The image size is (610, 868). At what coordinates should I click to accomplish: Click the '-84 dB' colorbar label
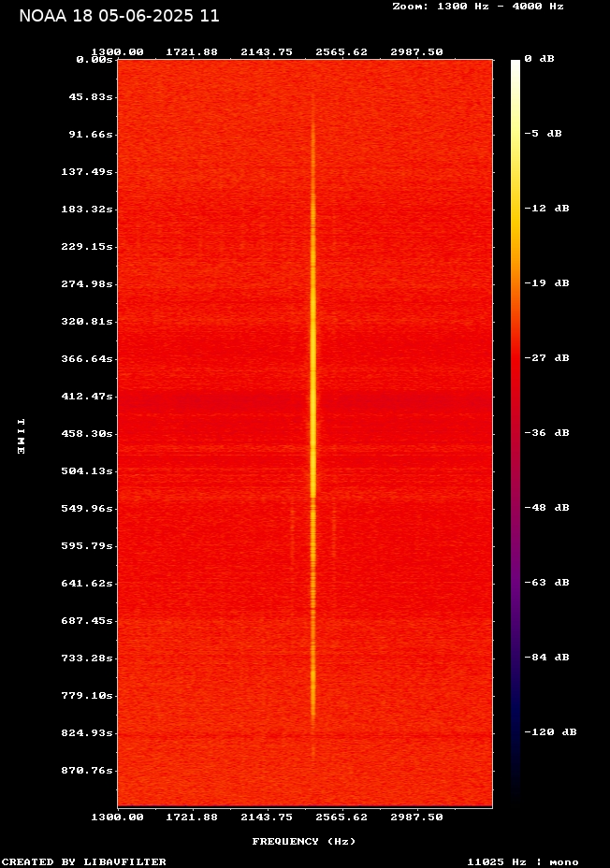click(x=547, y=658)
